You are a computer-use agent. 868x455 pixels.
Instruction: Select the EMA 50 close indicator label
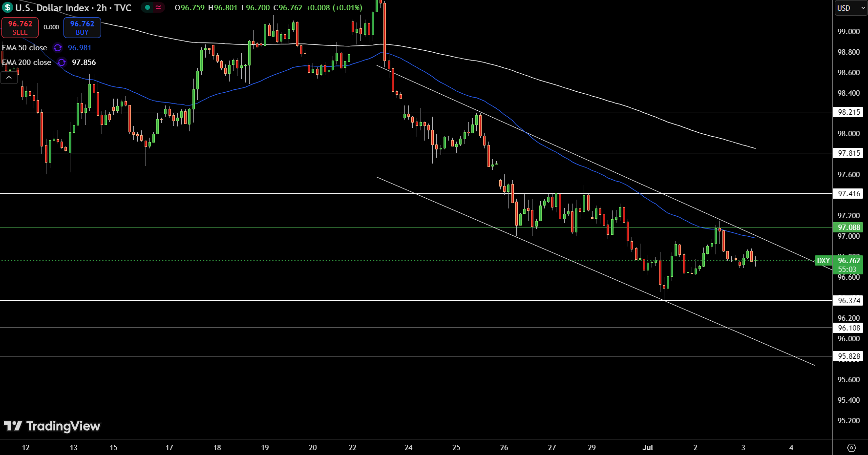point(24,48)
